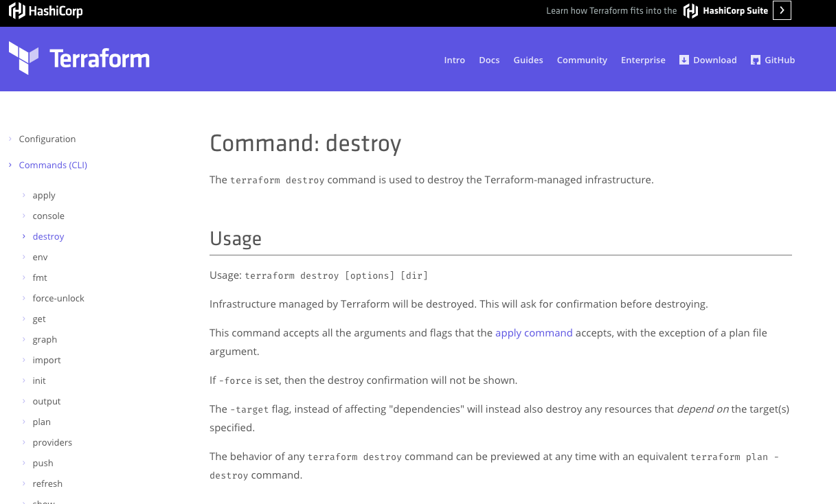Click the Terraform logo icon
This screenshot has width=836, height=504.
(x=23, y=58)
